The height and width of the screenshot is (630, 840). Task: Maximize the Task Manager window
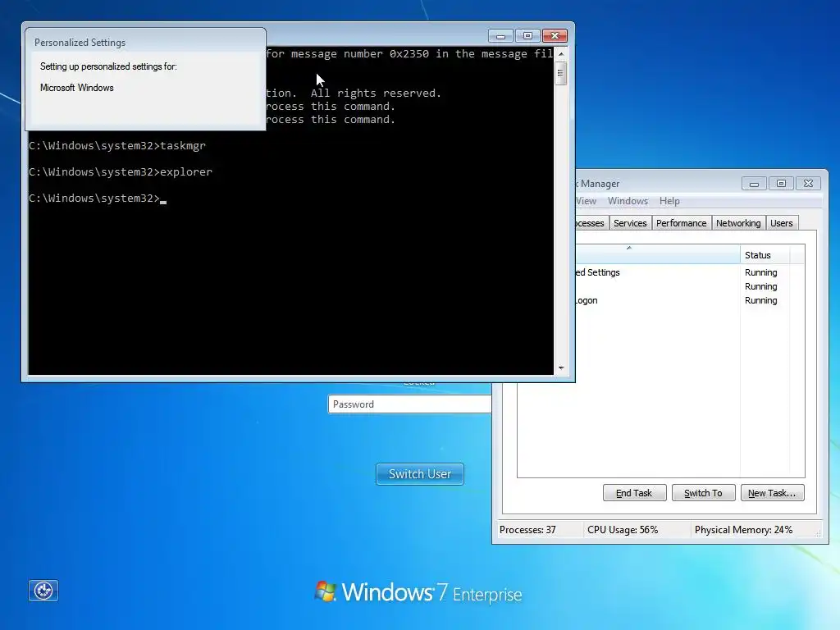[x=781, y=184]
